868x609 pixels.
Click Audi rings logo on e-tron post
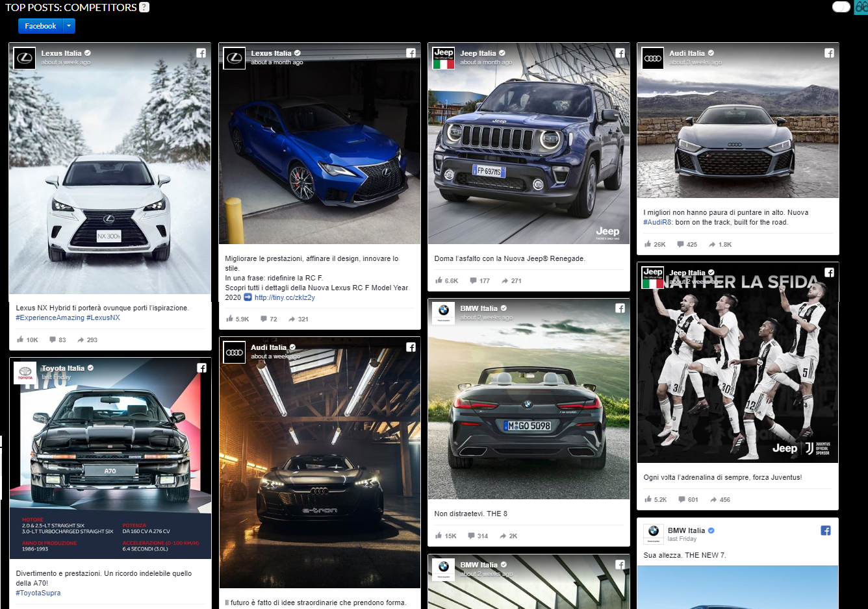pyautogui.click(x=235, y=353)
